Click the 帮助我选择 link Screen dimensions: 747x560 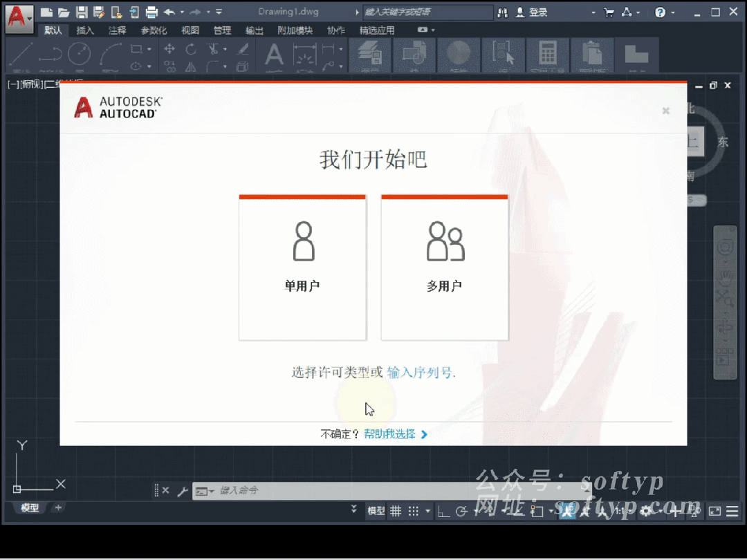click(390, 434)
